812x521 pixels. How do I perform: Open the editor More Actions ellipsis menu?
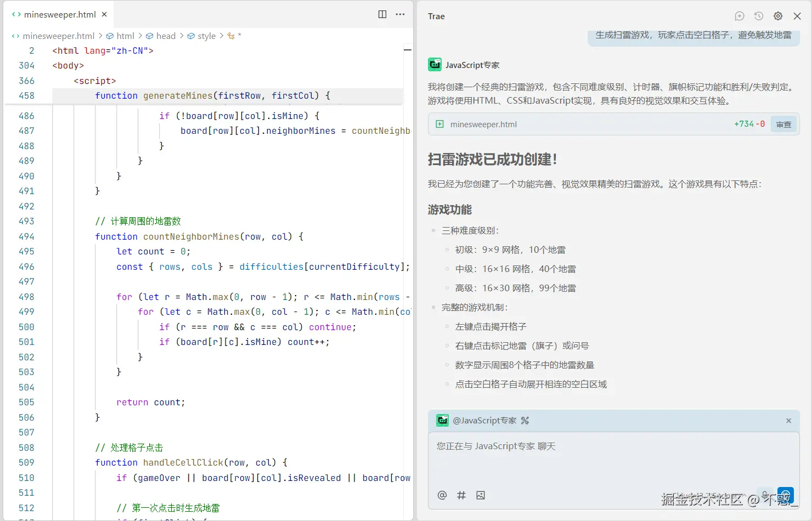401,14
